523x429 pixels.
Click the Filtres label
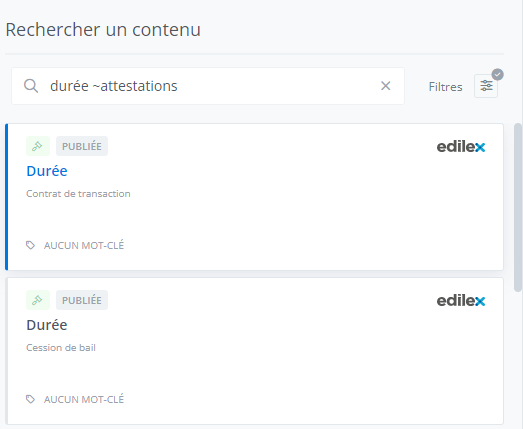(445, 87)
